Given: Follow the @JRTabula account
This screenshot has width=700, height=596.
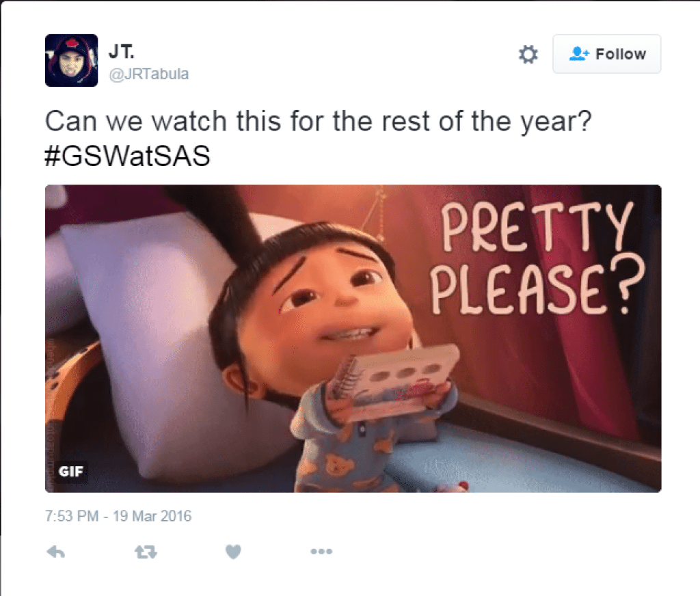Looking at the screenshot, I should (607, 54).
